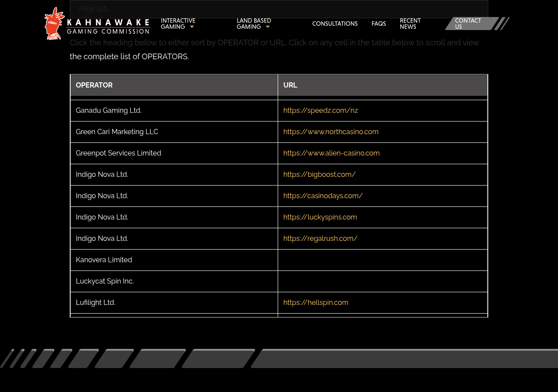Expand the Land Based Gaming dropdown arrow
This screenshot has height=392, width=558.
[268, 27]
